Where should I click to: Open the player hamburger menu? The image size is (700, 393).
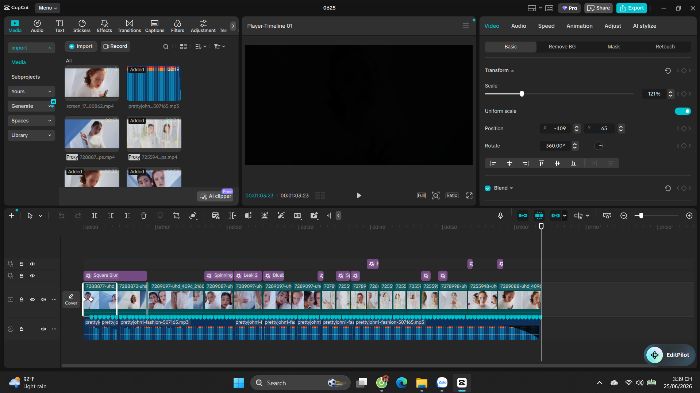tap(466, 26)
